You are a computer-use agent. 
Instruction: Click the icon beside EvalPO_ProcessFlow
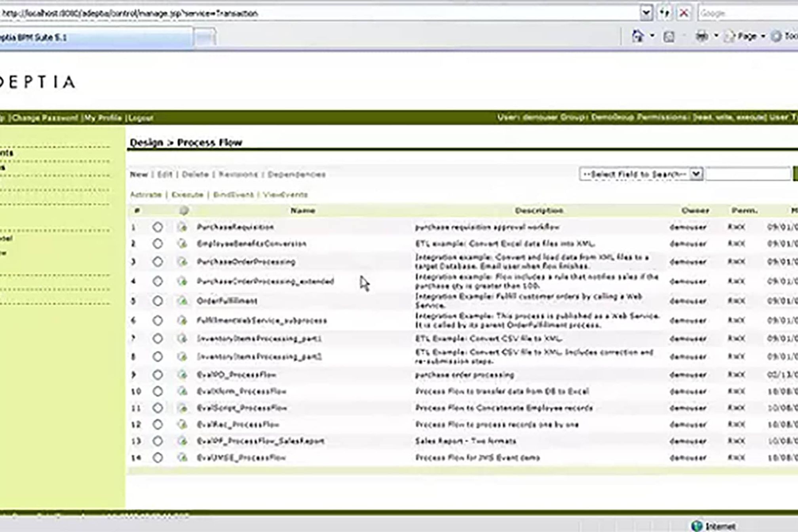pyautogui.click(x=182, y=374)
